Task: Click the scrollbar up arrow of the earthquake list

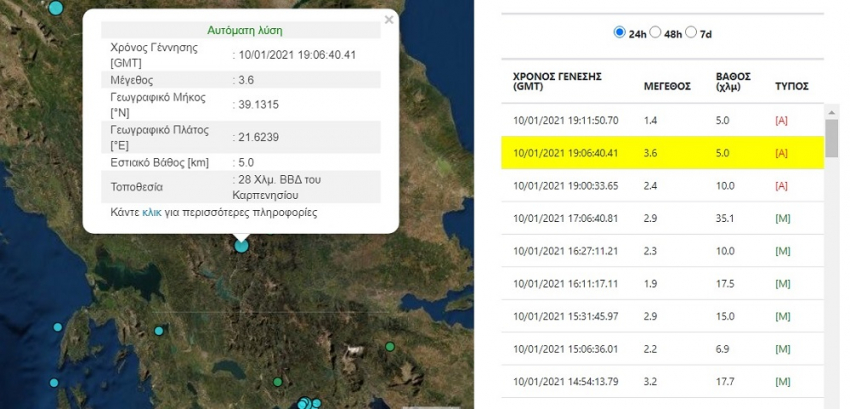Action: coord(832,112)
